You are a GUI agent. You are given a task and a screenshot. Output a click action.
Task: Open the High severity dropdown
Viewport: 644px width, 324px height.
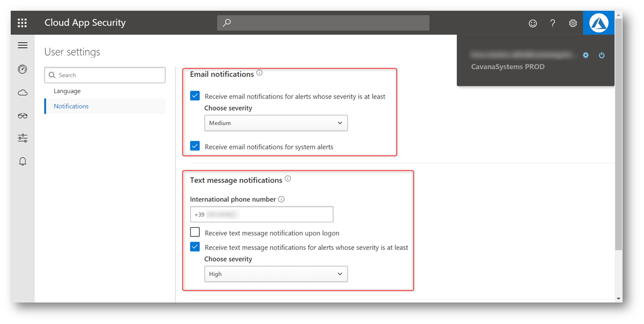[x=276, y=274]
